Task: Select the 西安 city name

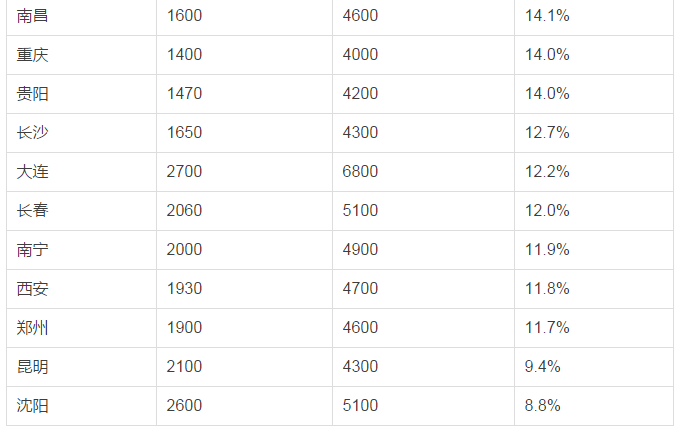Action: 33,289
